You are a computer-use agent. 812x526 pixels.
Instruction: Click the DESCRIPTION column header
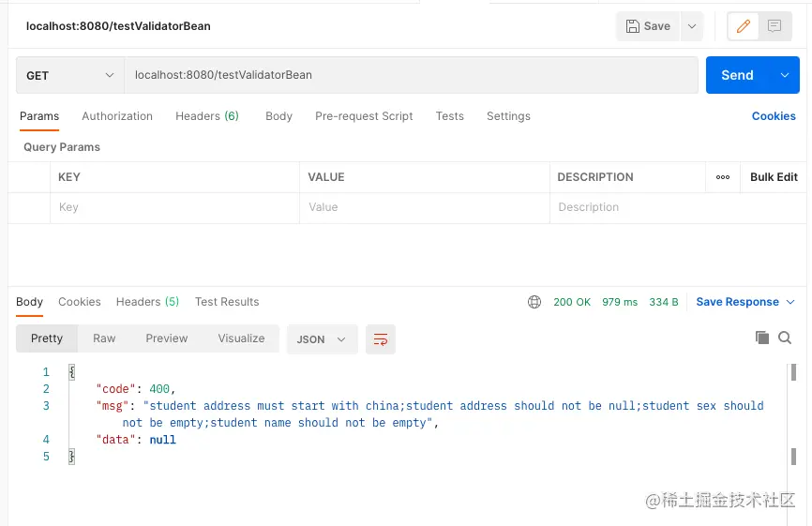point(595,177)
